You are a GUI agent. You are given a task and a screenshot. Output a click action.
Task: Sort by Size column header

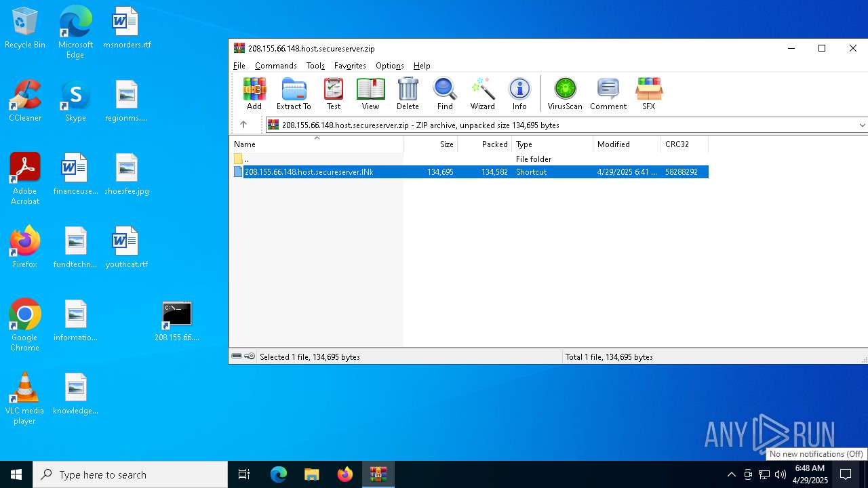431,144
